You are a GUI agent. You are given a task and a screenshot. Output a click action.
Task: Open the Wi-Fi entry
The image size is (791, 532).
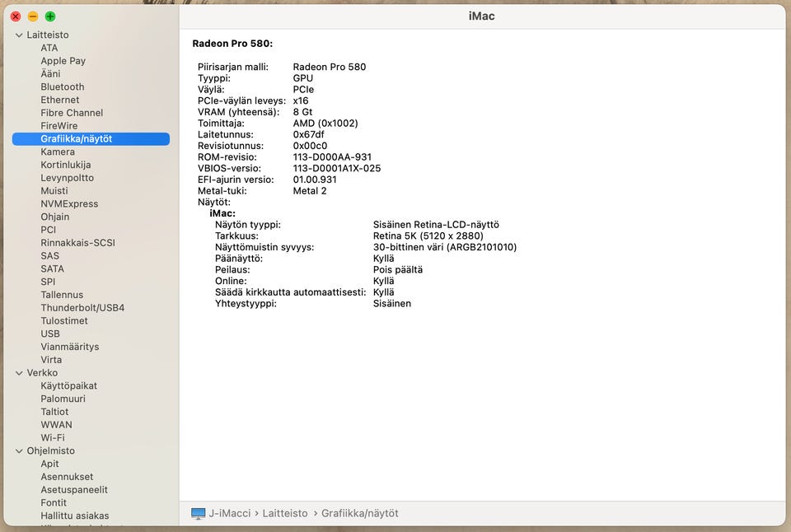tap(53, 438)
